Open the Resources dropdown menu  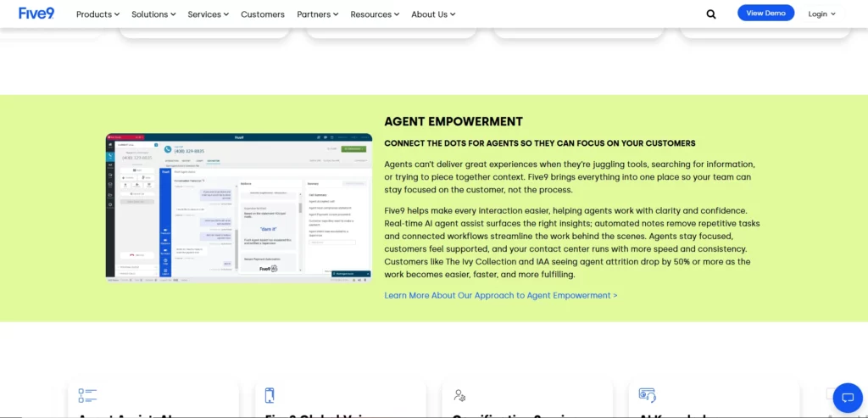click(x=375, y=14)
